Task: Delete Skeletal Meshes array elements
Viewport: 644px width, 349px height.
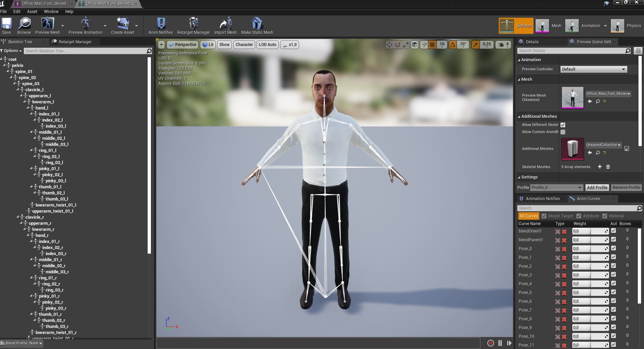Action: click(608, 167)
